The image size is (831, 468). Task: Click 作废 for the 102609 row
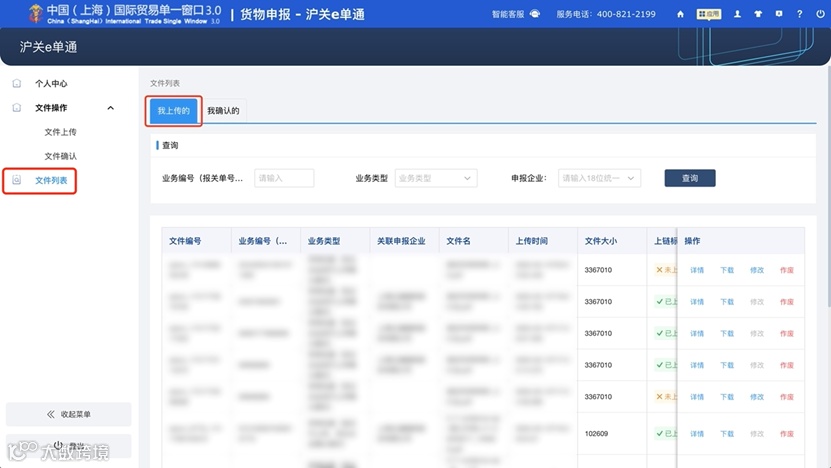(786, 434)
